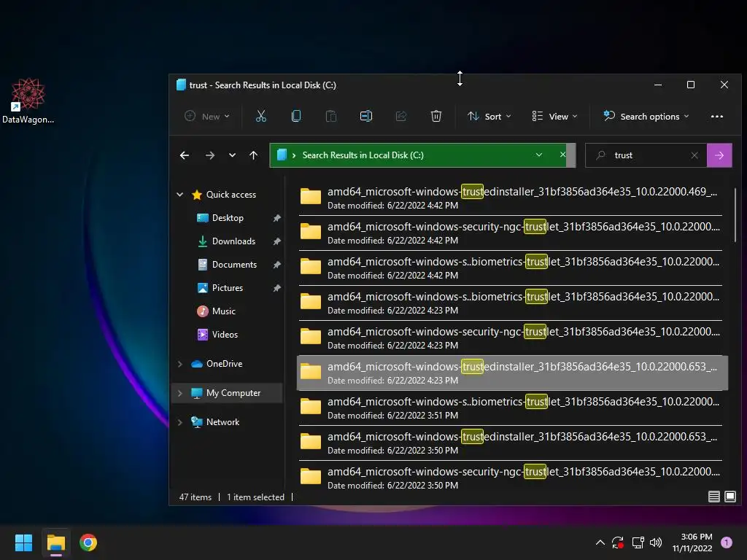Open OneDrive in navigation pane
The width and height of the screenshot is (747, 560).
coord(224,364)
